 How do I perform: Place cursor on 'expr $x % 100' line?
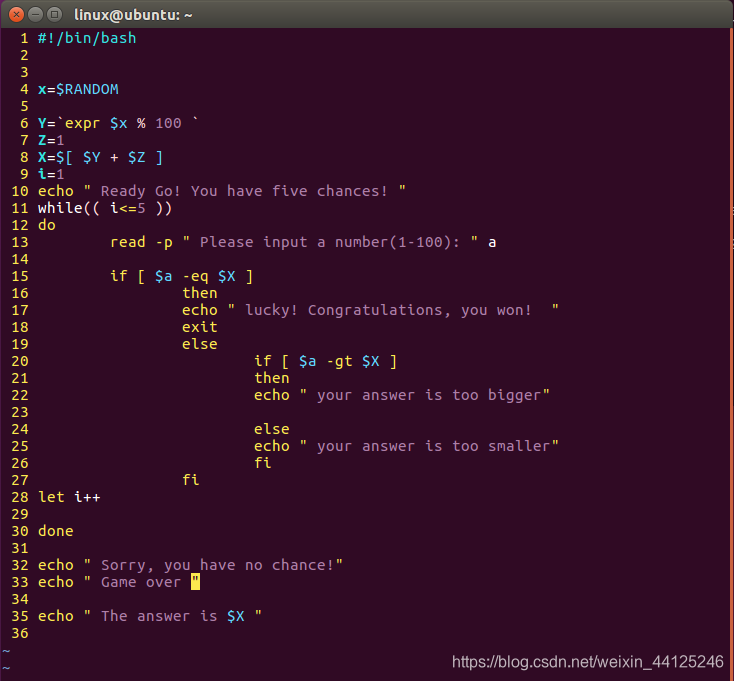[118, 123]
